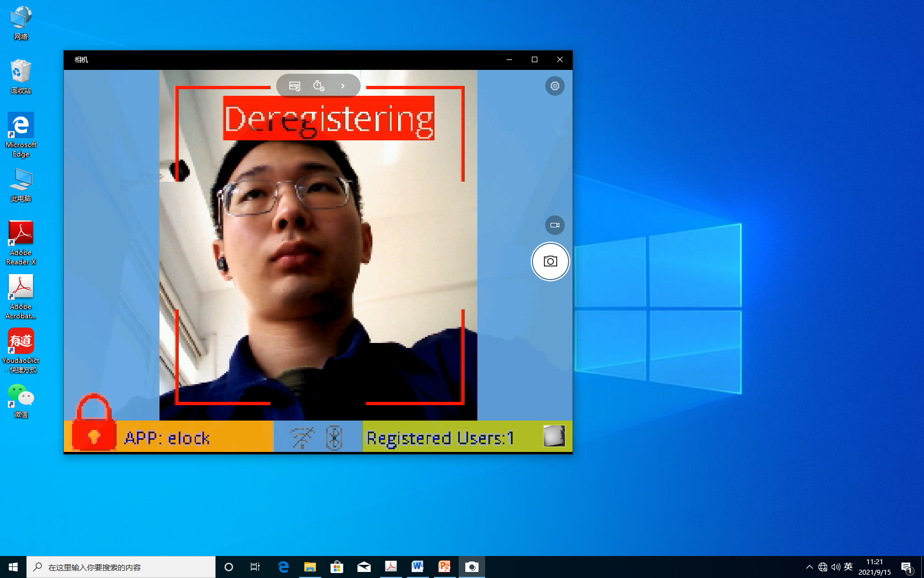The image size is (924, 578).
Task: Launch Edge from the taskbar
Action: pos(283,567)
